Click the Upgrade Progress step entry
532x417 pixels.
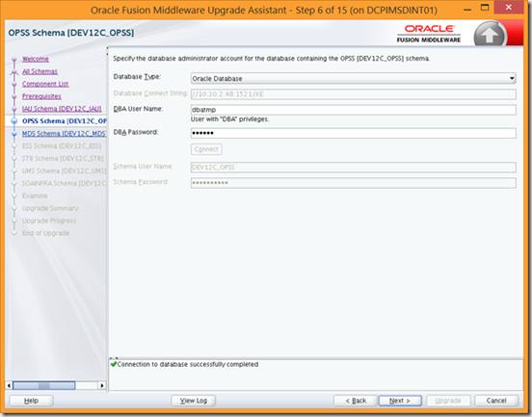[49, 221]
